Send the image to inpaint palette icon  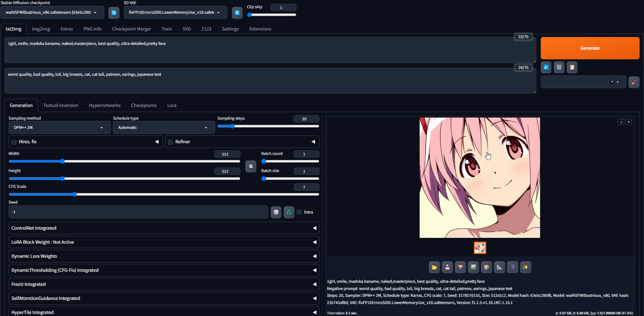point(487,267)
